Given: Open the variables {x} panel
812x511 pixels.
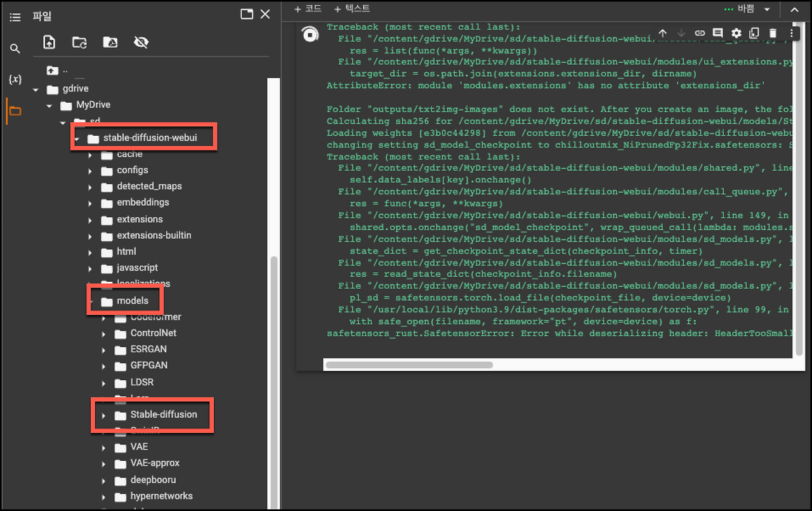Looking at the screenshot, I should pyautogui.click(x=15, y=79).
